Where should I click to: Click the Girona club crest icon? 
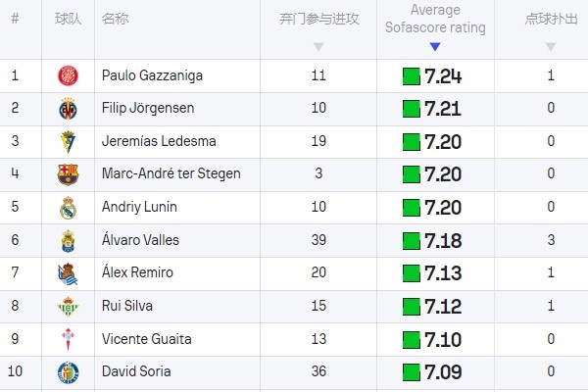pos(68,75)
